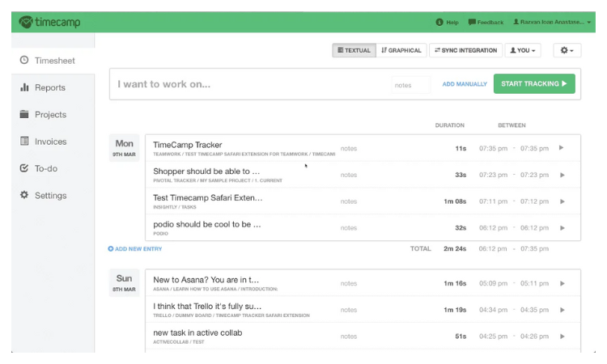Click notes for the TimeCamp Tracker entry

coord(349,149)
